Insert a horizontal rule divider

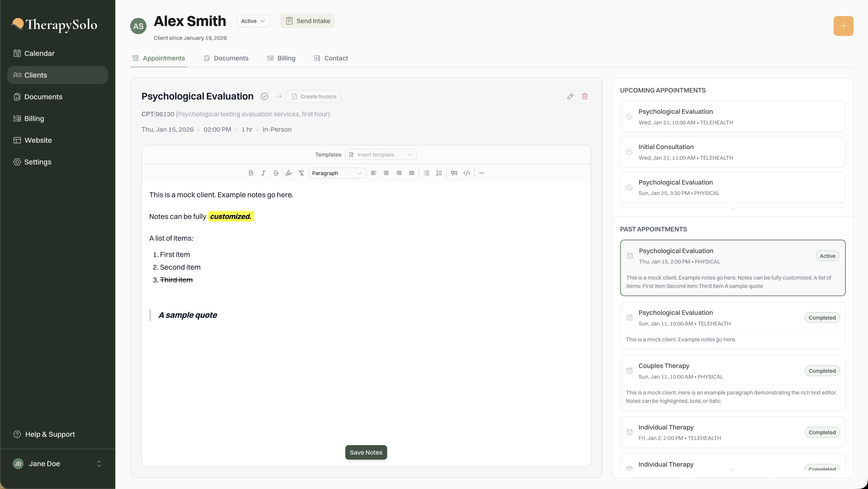point(481,173)
